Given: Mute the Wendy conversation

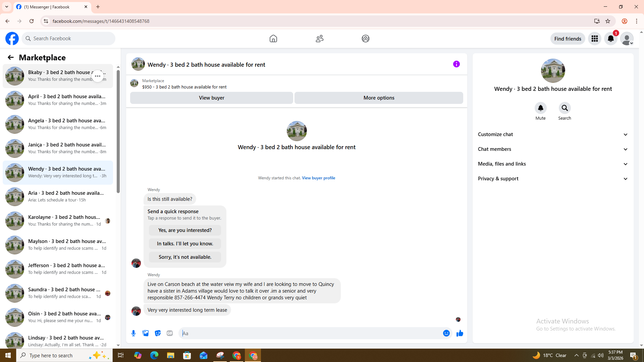Looking at the screenshot, I should (540, 108).
